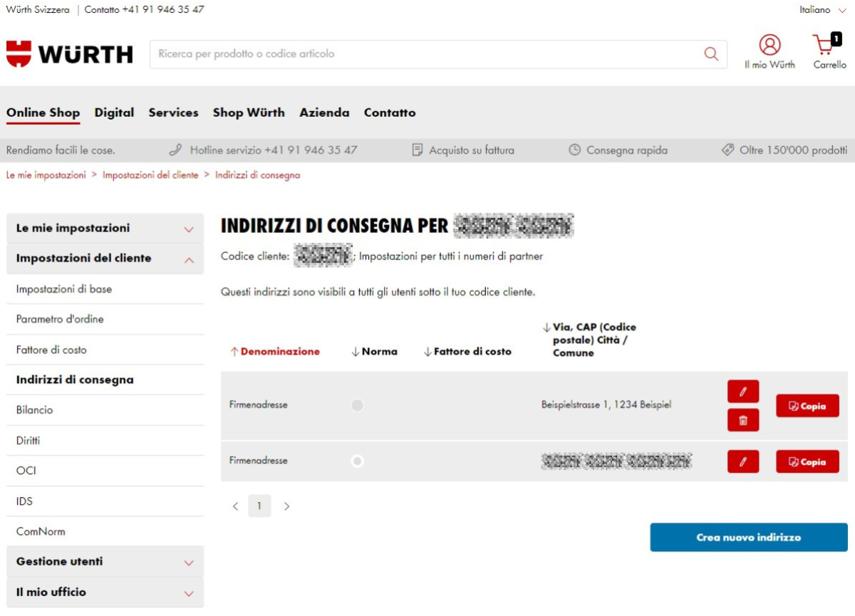Click Crea nuovo indirizzo button
855x616 pixels.
pyautogui.click(x=749, y=538)
